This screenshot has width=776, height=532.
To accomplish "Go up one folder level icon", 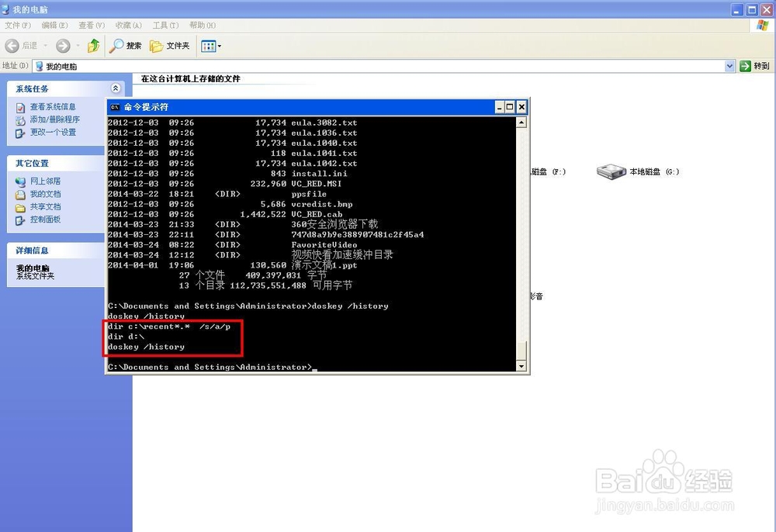I will [93, 46].
